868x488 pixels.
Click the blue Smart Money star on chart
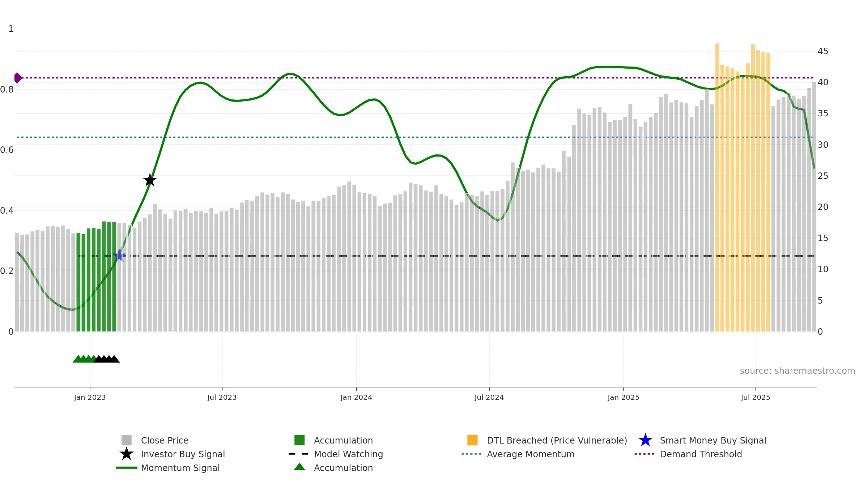(x=119, y=256)
